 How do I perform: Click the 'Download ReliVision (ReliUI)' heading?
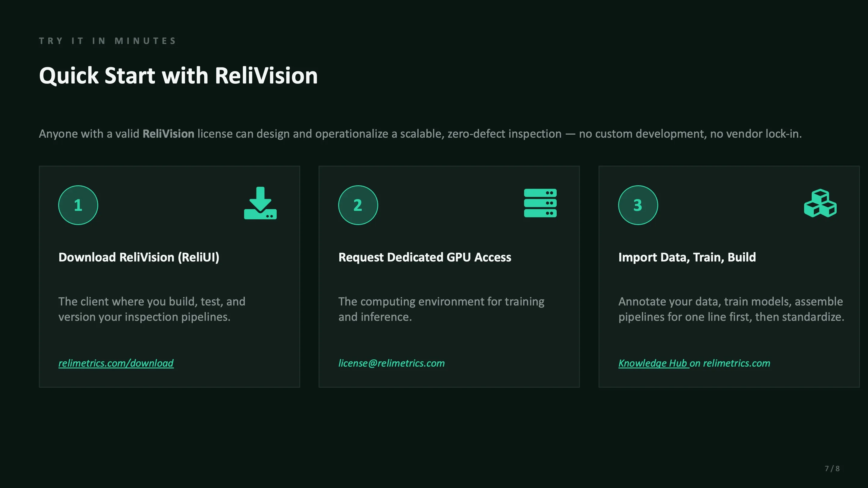point(139,257)
